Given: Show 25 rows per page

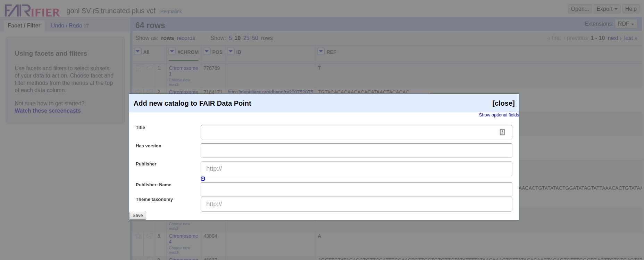Looking at the screenshot, I should 246,38.
